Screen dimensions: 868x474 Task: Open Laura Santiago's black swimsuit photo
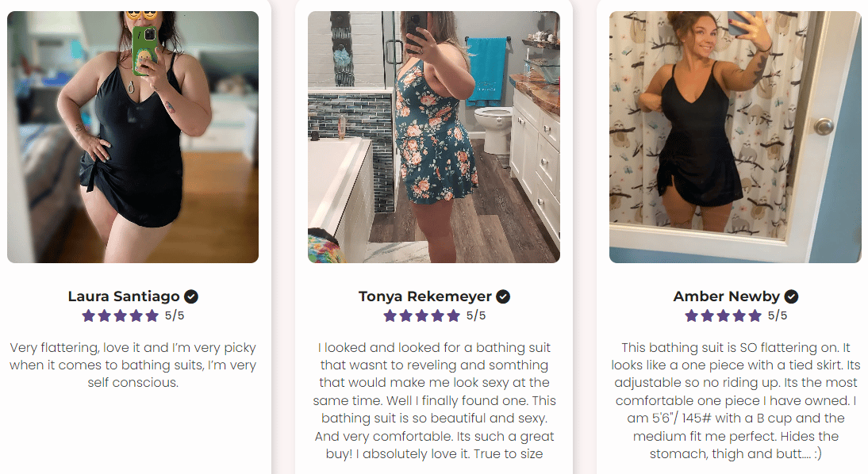133,136
